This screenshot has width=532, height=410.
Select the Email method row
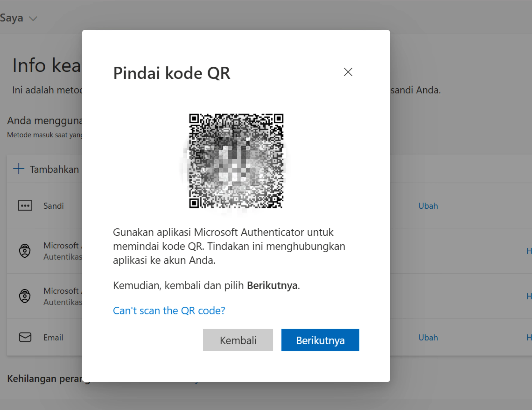(53, 337)
